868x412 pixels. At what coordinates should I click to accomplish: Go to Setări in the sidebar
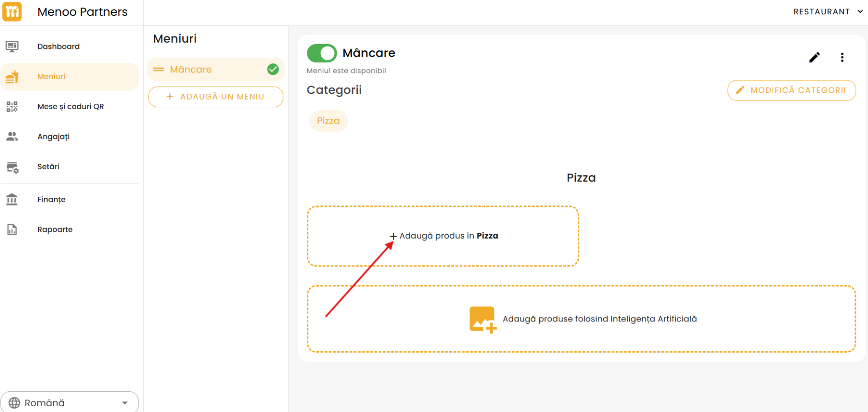coord(70,167)
